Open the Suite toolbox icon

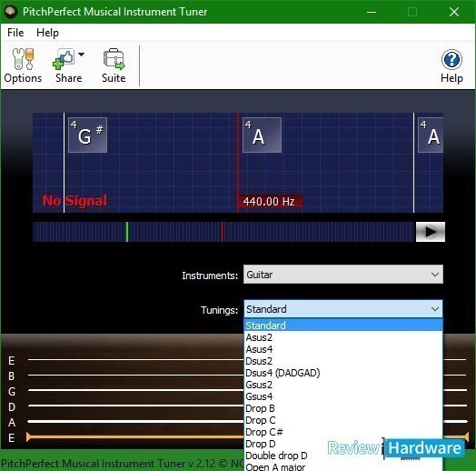114,58
